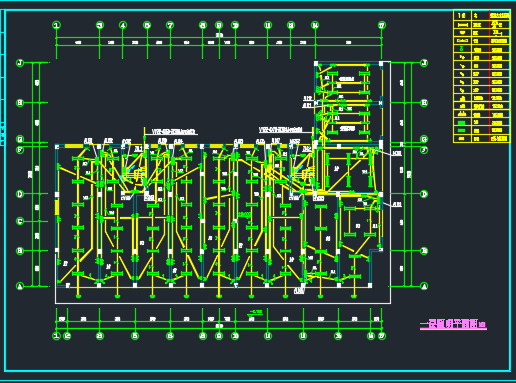Select left-side axis bubble J
Image resolution: width=516 pixels, height=383 pixels.
pos(20,63)
